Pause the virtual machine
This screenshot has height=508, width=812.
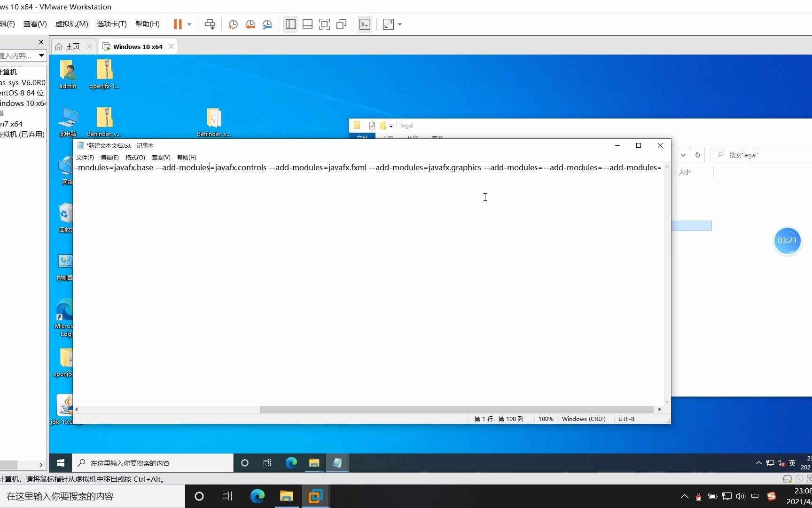178,24
